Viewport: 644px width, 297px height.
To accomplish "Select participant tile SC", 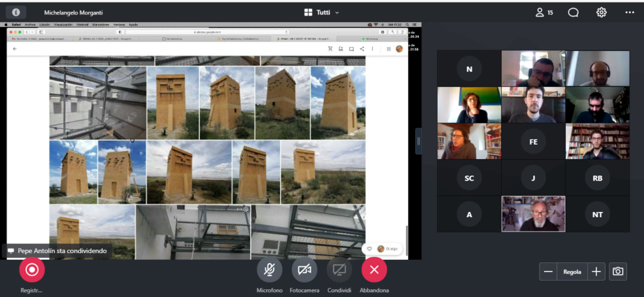I will 469,178.
